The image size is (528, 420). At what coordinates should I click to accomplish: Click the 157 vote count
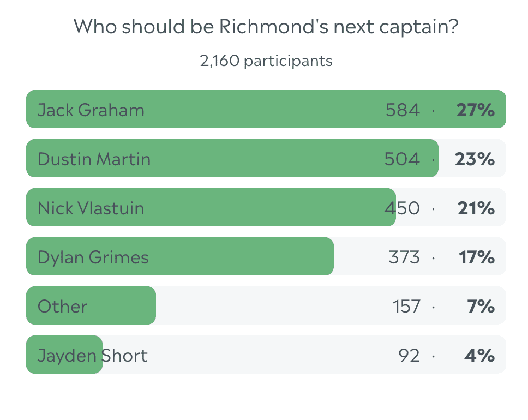(x=406, y=307)
